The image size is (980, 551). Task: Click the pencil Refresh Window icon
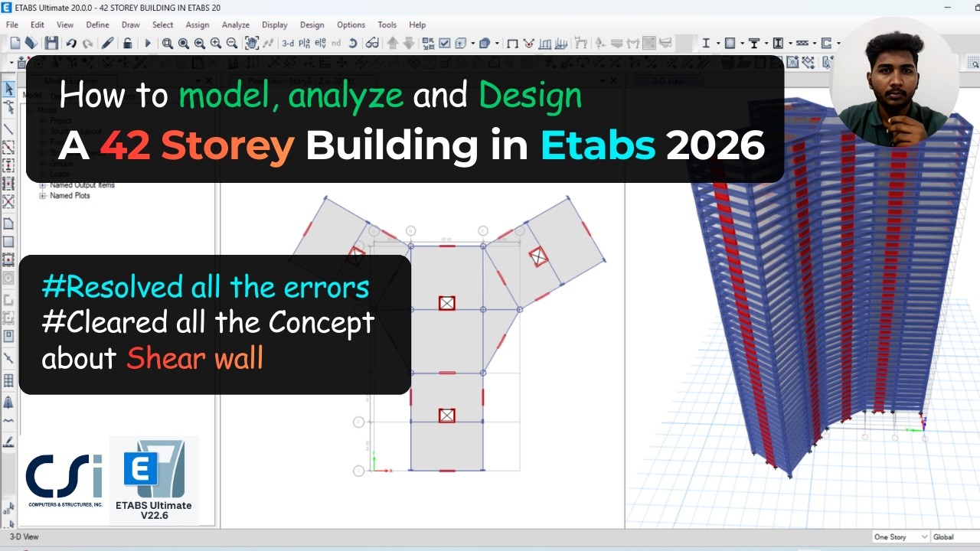pos(108,44)
